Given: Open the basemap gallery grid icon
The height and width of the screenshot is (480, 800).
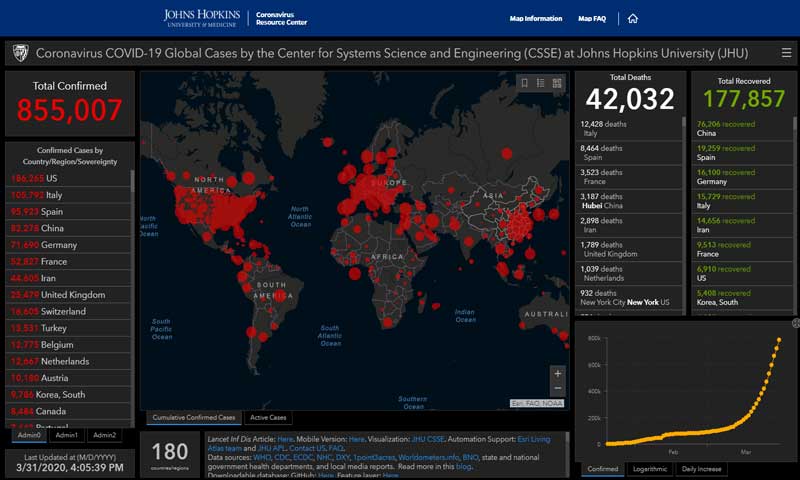Looking at the screenshot, I should [557, 83].
